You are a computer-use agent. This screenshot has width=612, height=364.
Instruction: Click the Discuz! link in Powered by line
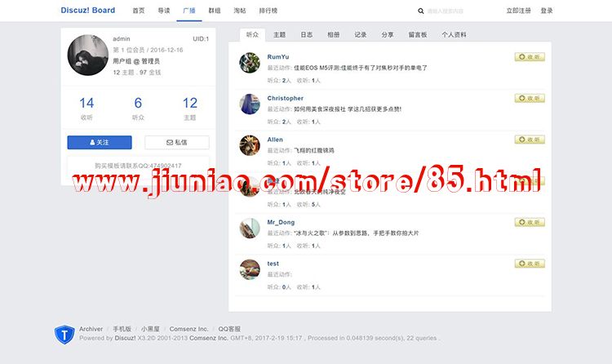[126, 338]
